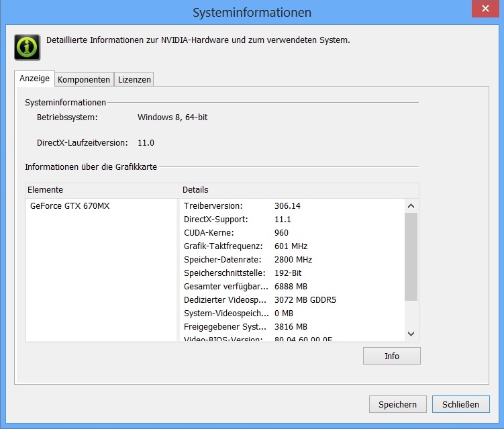504x429 pixels.
Task: Click the Betriebssystem label
Action: 67,117
